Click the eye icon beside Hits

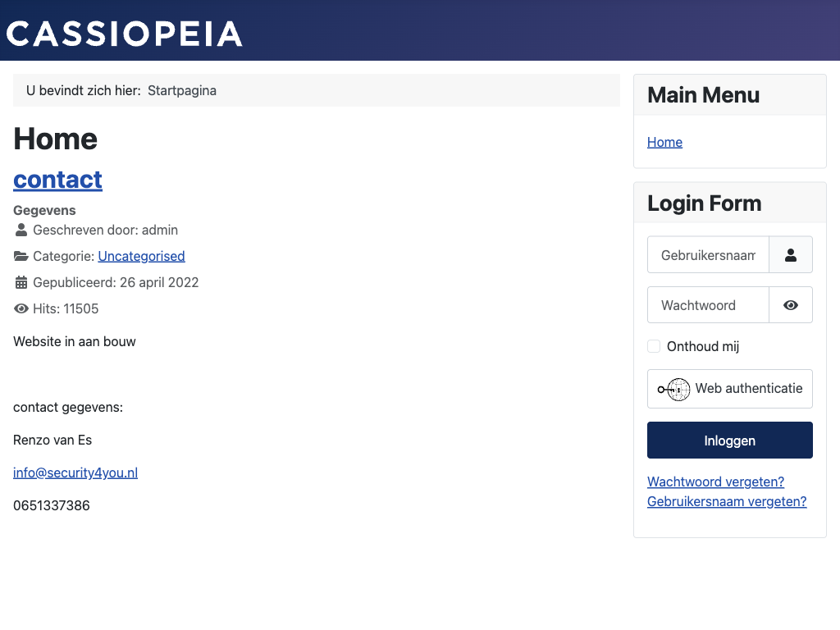tap(21, 308)
